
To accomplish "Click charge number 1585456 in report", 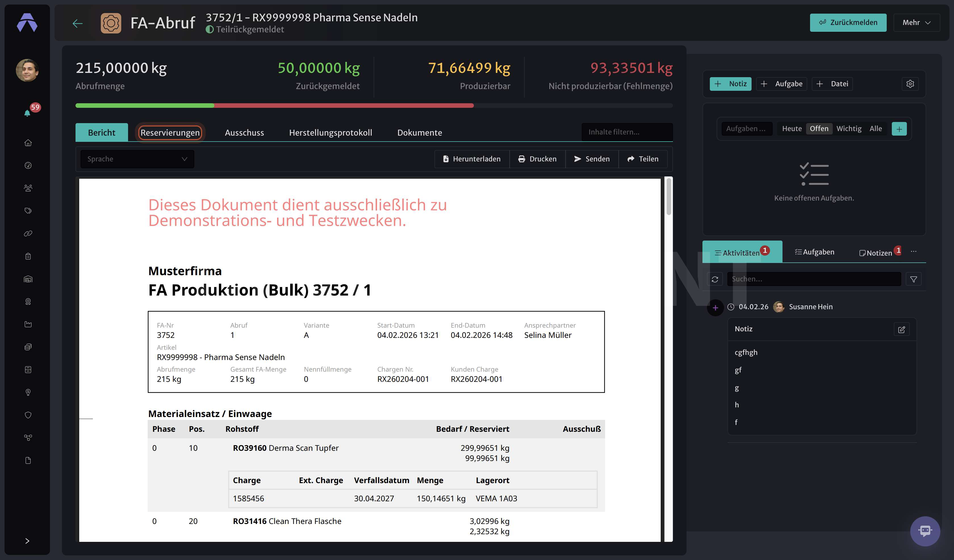I will point(248,499).
